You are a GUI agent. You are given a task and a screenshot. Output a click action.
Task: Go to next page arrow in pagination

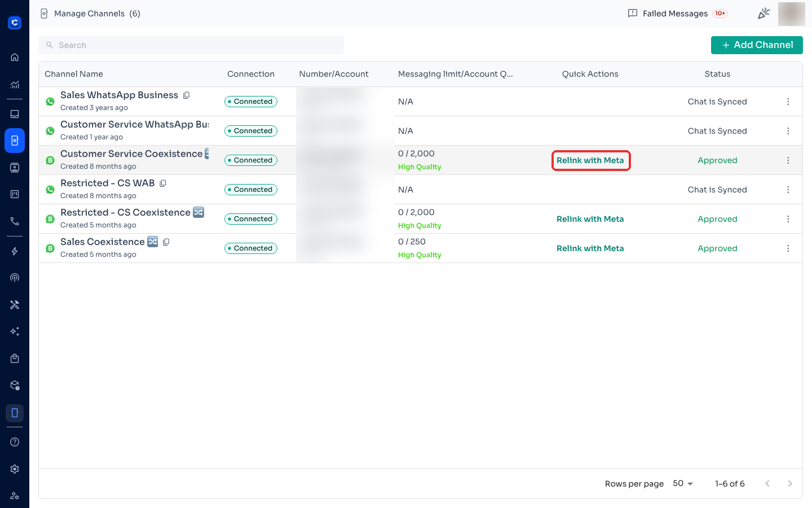pos(790,484)
